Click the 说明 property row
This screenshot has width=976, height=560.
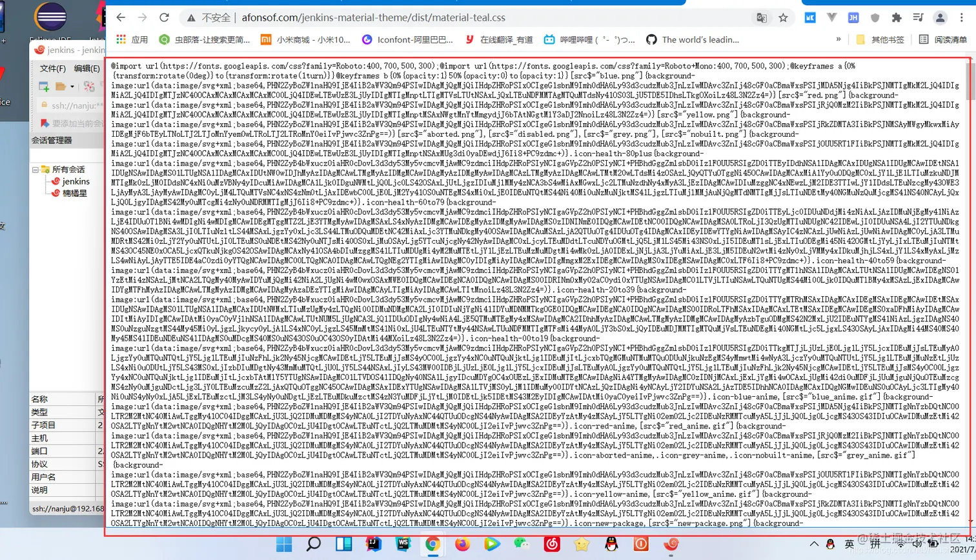[67, 490]
